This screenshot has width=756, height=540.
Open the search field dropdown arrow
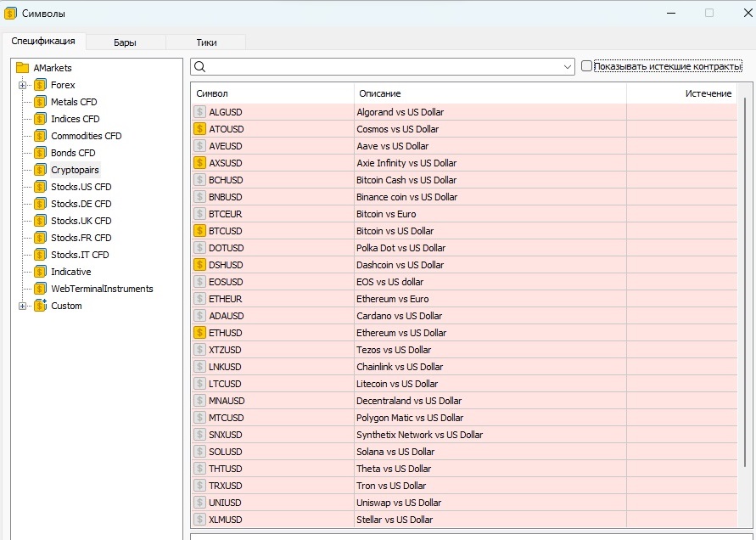[568, 66]
